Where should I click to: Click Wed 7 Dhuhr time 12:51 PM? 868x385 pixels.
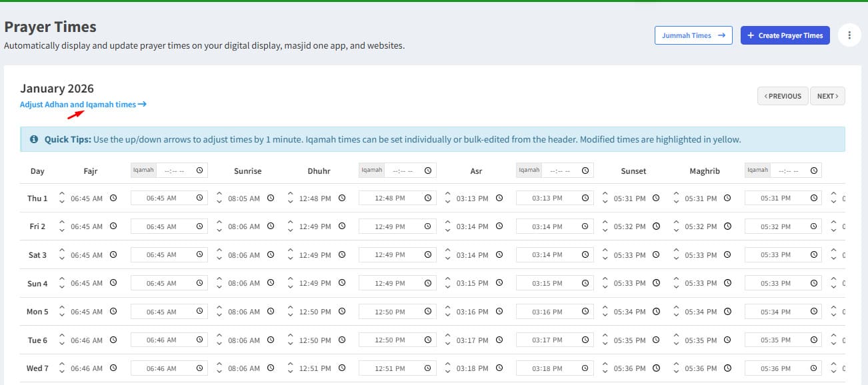(315, 368)
